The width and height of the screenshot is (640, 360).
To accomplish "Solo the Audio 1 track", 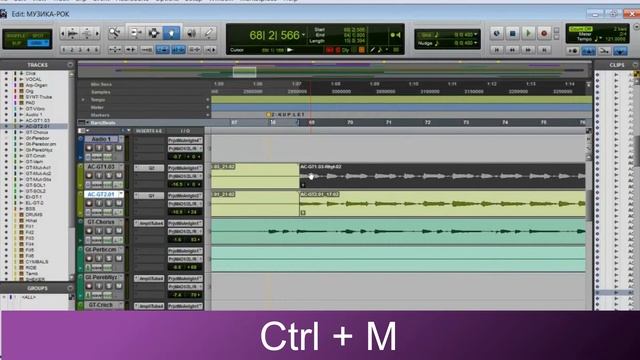I will click(x=109, y=148).
